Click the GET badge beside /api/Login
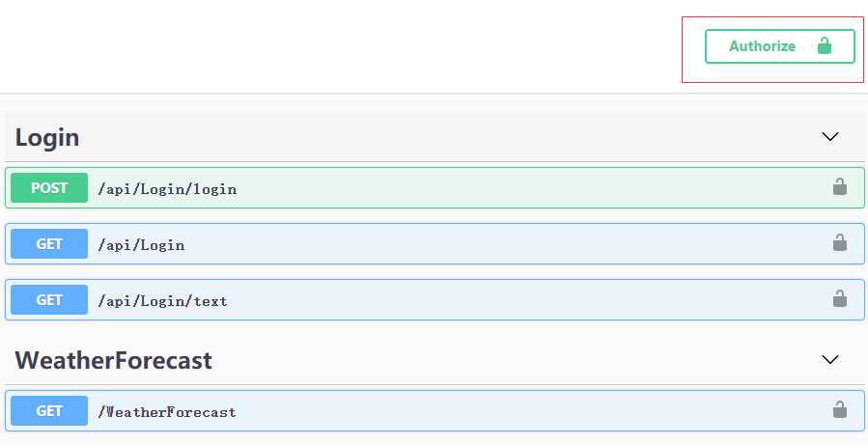 point(49,244)
